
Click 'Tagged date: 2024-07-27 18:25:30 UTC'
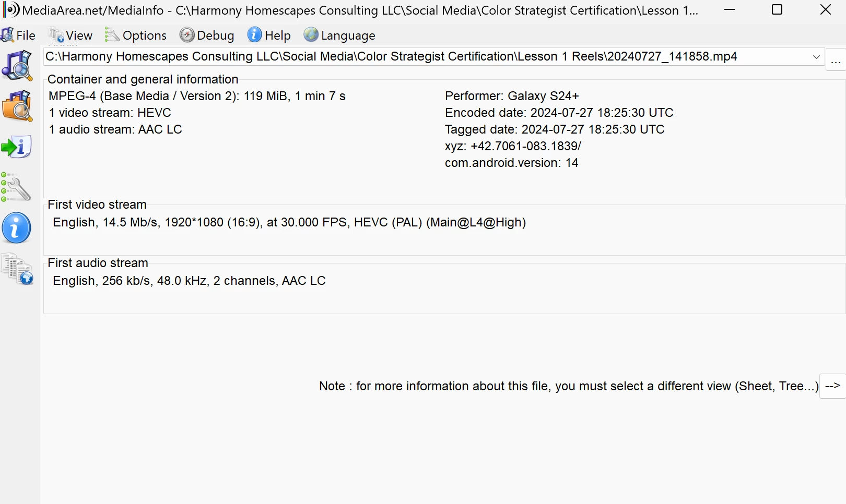coord(555,129)
